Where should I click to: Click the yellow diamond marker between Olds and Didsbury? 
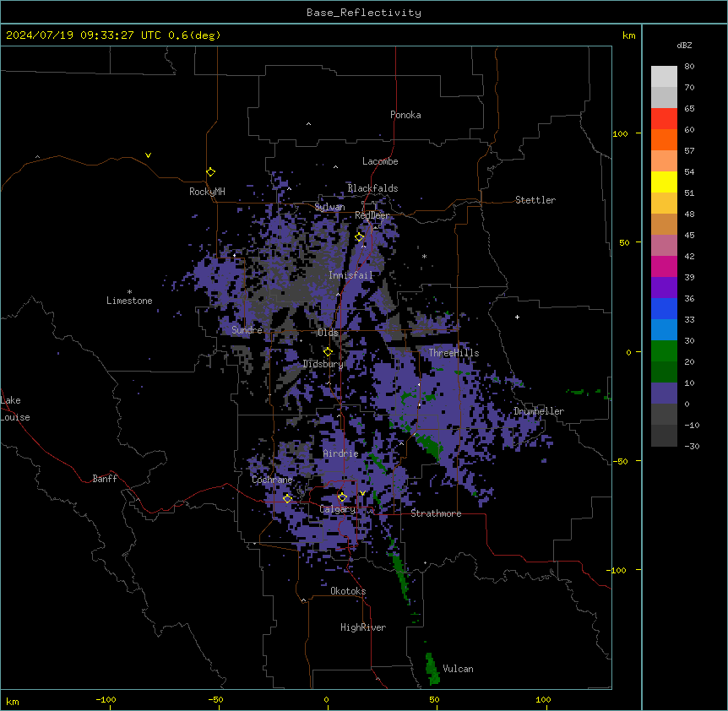[x=328, y=352]
